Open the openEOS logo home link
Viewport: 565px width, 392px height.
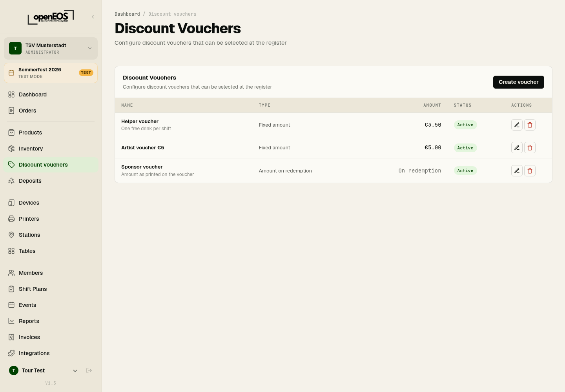coord(51,17)
